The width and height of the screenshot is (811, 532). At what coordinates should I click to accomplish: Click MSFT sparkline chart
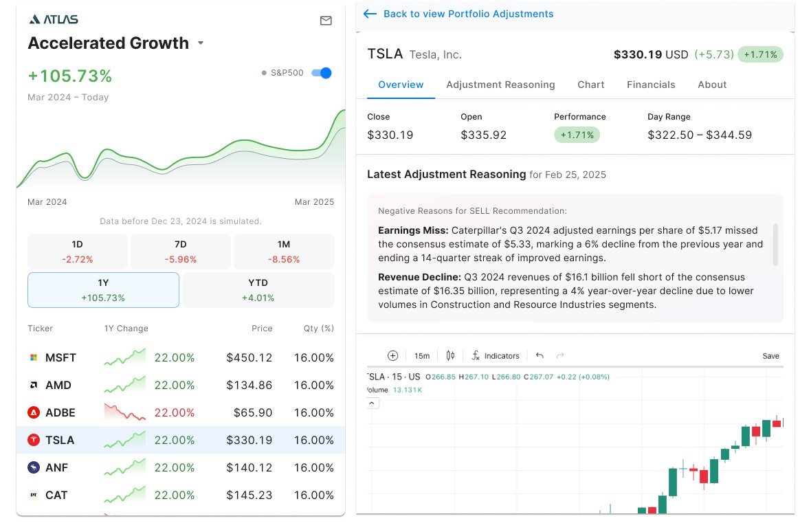point(124,357)
